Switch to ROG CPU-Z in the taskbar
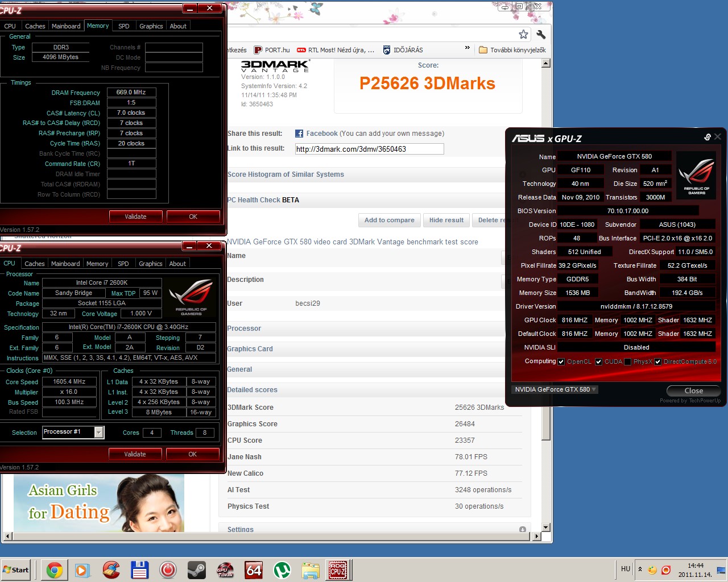 [x=338, y=569]
